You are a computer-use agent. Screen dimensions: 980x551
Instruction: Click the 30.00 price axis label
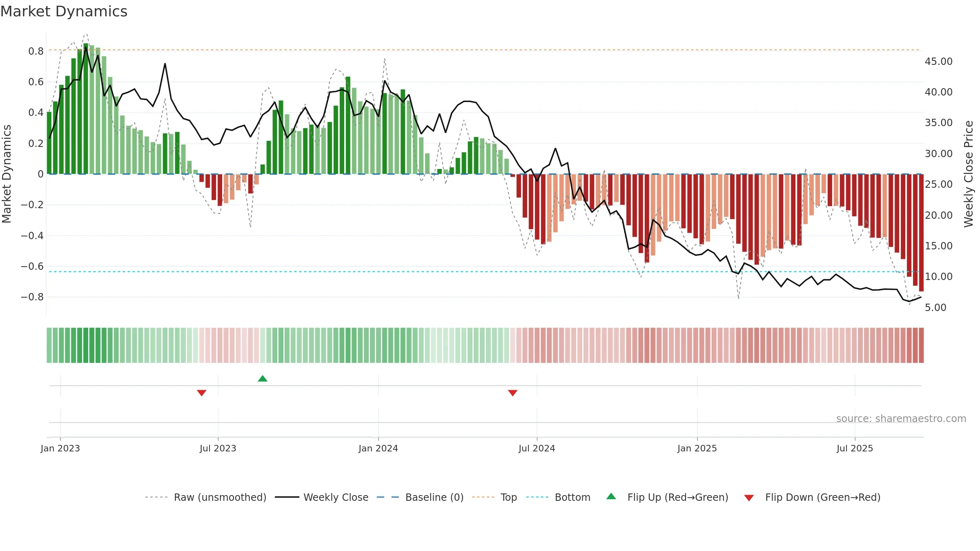939,153
